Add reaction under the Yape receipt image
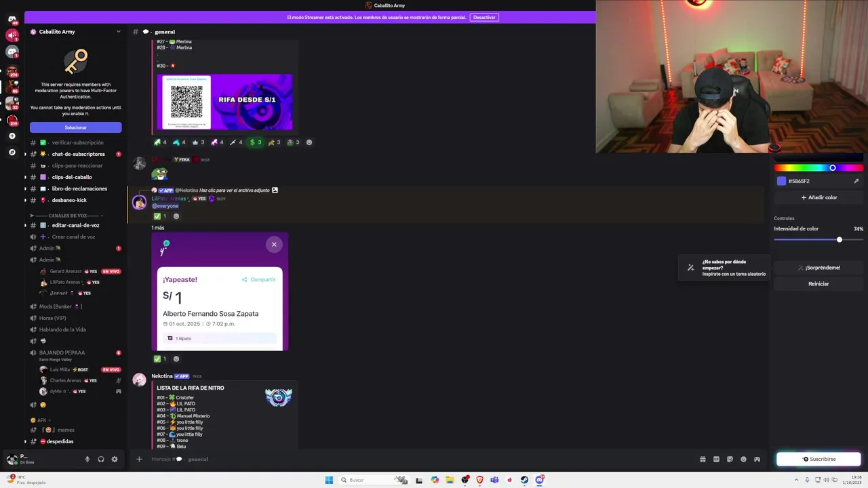868x488 pixels. click(176, 359)
